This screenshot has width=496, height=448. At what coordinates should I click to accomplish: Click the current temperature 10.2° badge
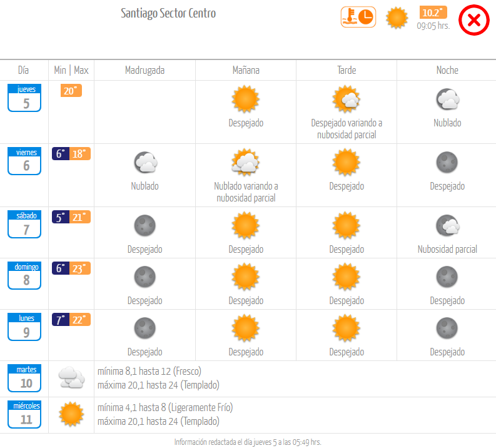(433, 13)
